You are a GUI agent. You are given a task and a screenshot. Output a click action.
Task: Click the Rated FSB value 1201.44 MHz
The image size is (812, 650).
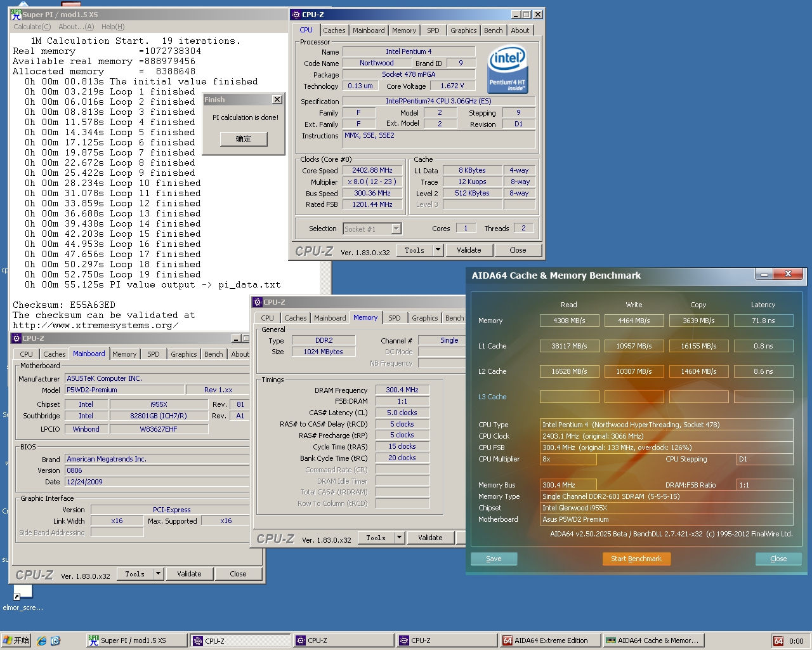[373, 204]
